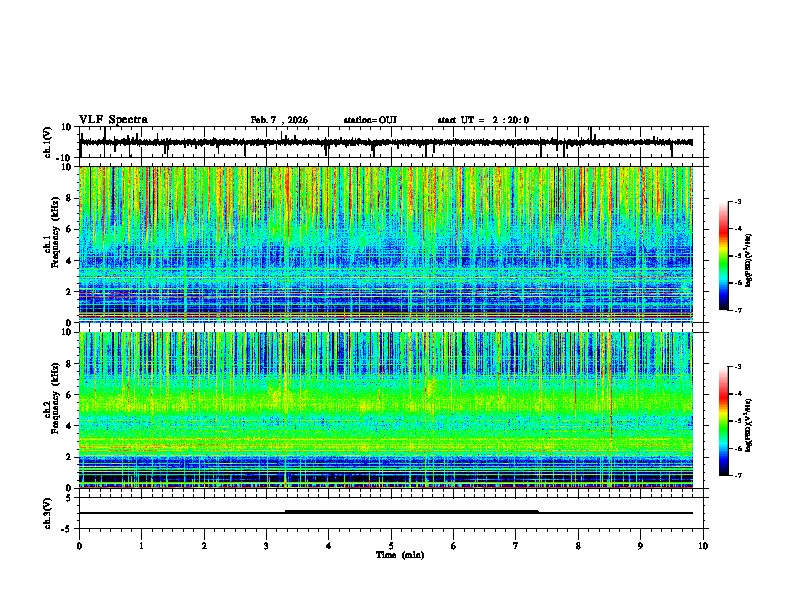Click the "2" tick on ch.2 frequency axis

pyautogui.click(x=69, y=457)
